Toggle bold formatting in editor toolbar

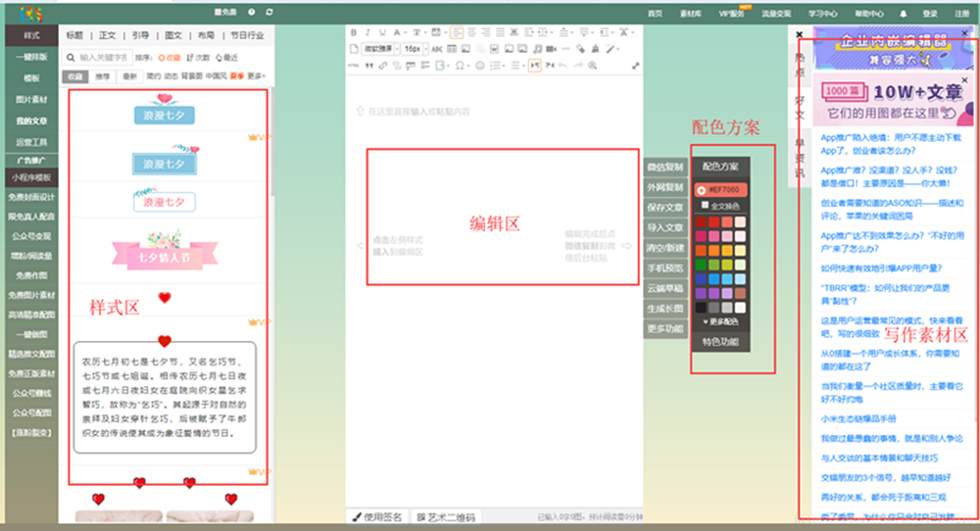[354, 32]
